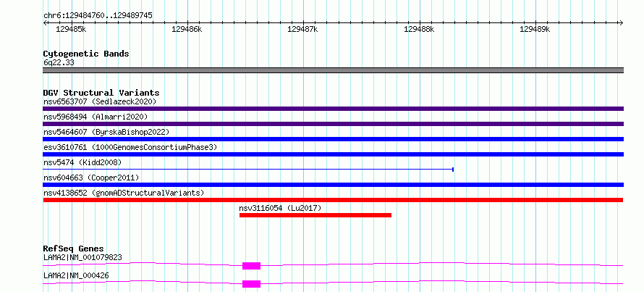Viewport: 644px width, 292px height.
Task: Click the 129489k ruler label
Action: (535, 29)
